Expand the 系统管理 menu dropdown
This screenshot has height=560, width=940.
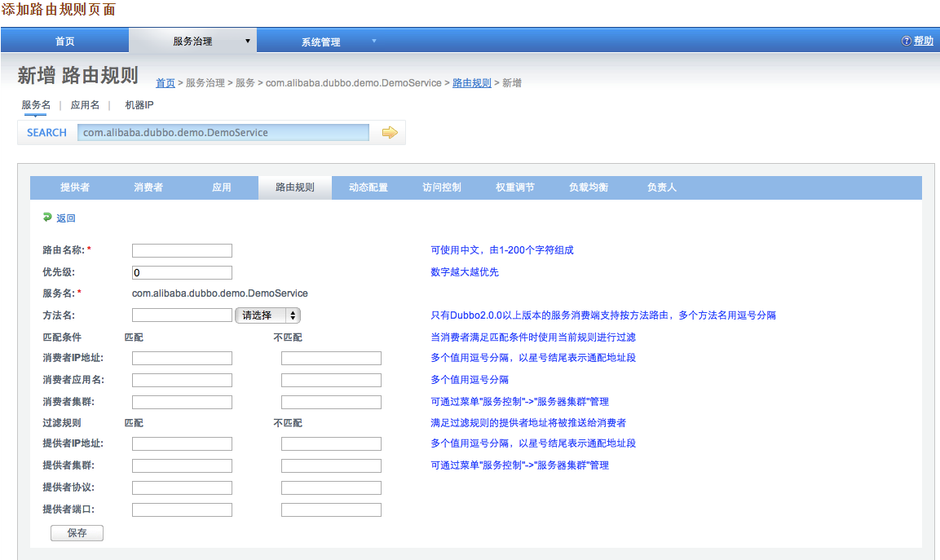374,41
